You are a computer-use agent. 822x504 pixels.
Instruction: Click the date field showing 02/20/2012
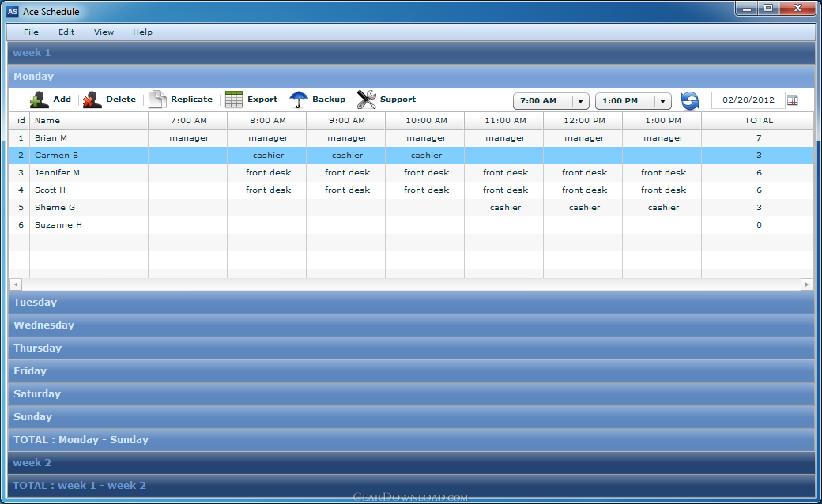(748, 100)
